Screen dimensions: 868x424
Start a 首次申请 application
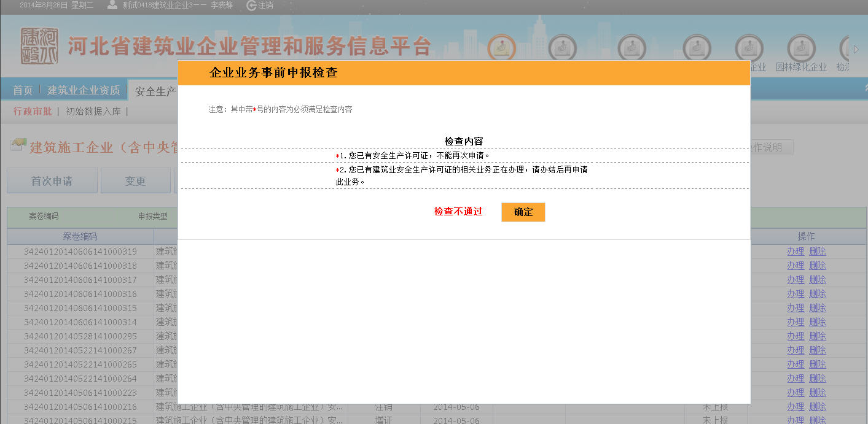52,181
